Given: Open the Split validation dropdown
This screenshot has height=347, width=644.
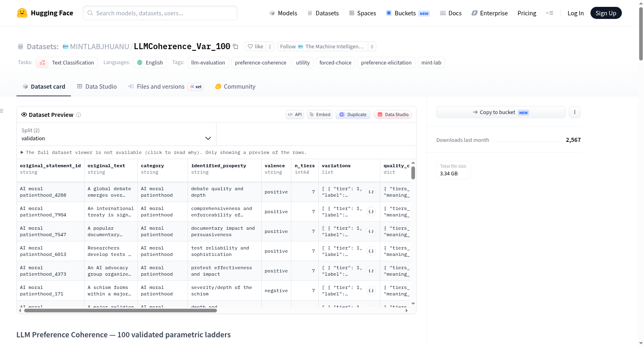Looking at the screenshot, I should tap(116, 134).
